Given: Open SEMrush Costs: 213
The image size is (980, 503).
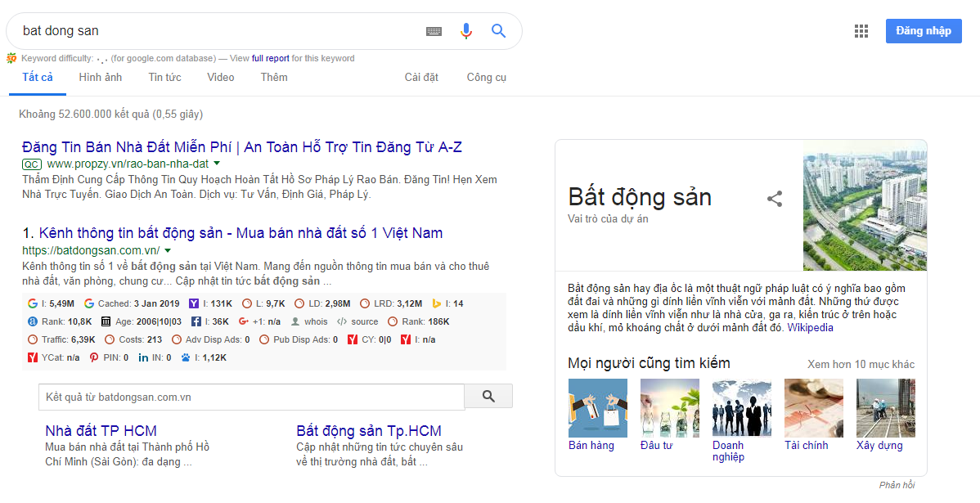Looking at the screenshot, I should (133, 340).
